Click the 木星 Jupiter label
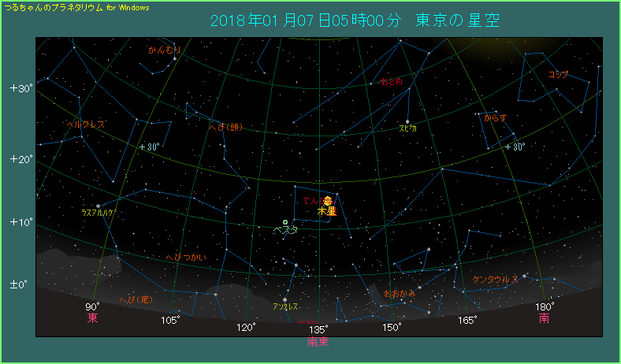The height and width of the screenshot is (364, 621). tap(326, 212)
